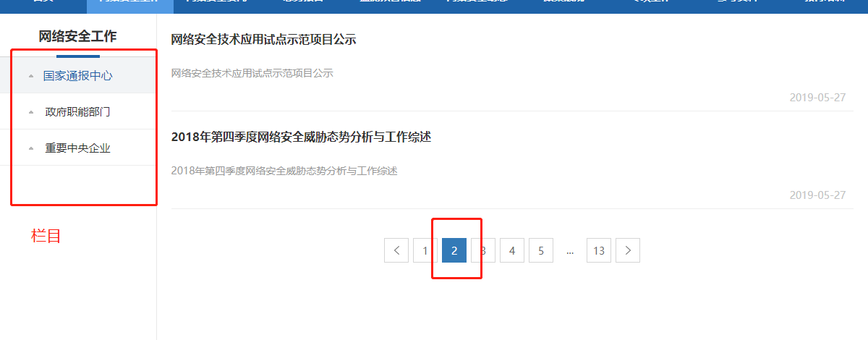Open the 重要中央企业 sidebar category
Image resolution: width=868 pixels, height=340 pixels.
pyautogui.click(x=77, y=148)
